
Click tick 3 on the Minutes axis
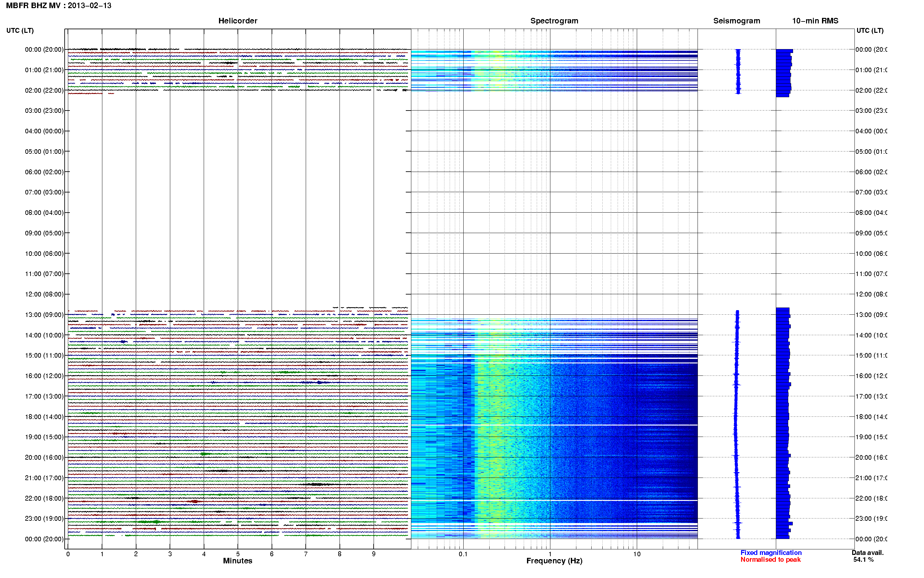tap(170, 554)
